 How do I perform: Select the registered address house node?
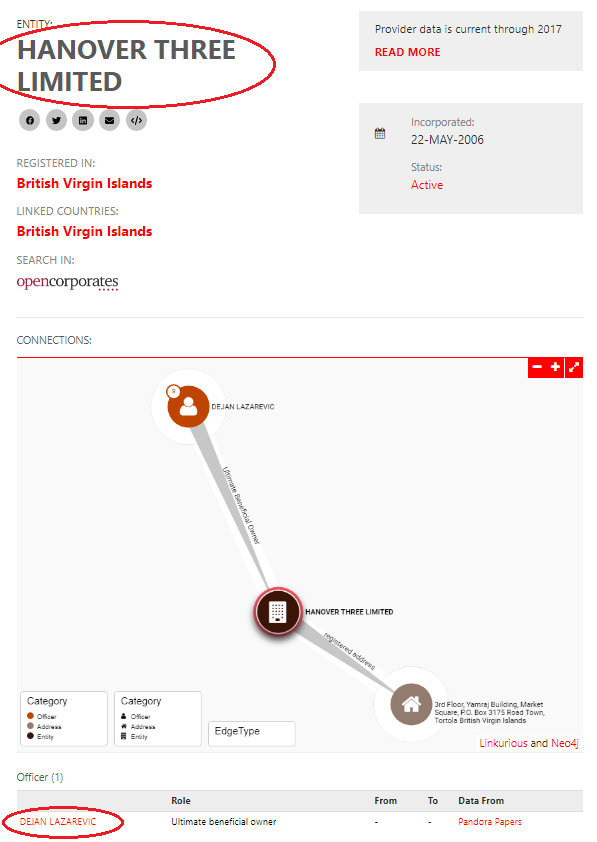(x=411, y=704)
